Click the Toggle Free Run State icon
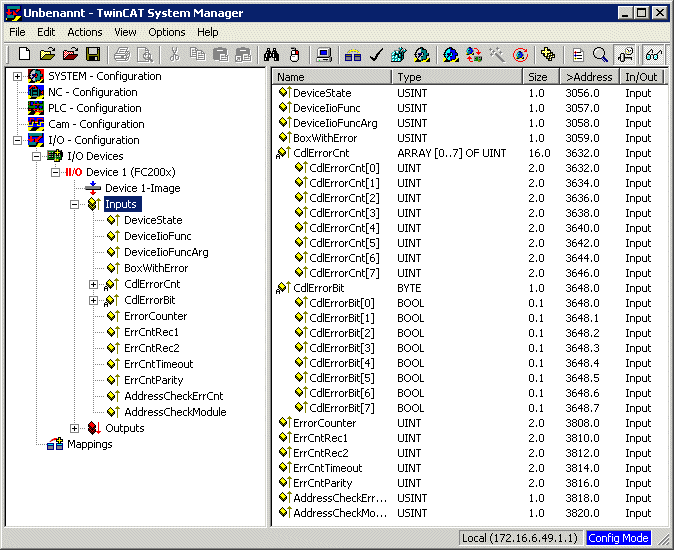674x550 pixels. point(520,55)
